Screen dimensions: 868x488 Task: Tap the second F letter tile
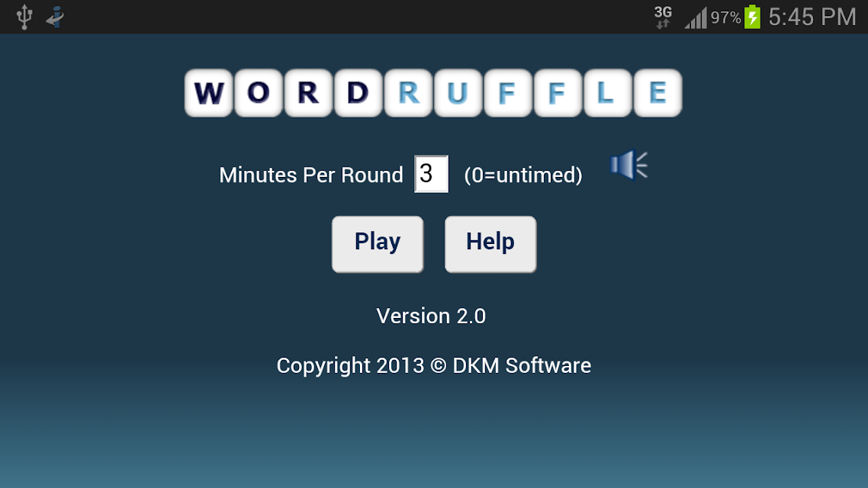click(558, 93)
